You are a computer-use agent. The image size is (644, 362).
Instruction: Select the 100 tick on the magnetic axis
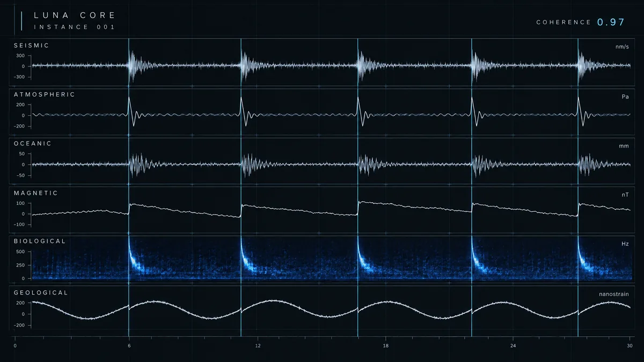point(20,203)
